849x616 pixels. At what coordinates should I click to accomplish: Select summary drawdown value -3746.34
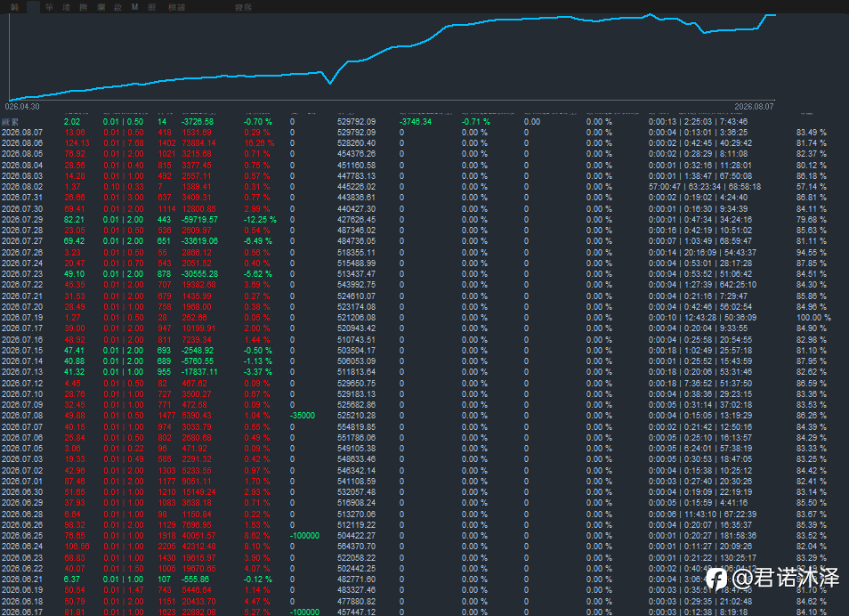click(416, 122)
